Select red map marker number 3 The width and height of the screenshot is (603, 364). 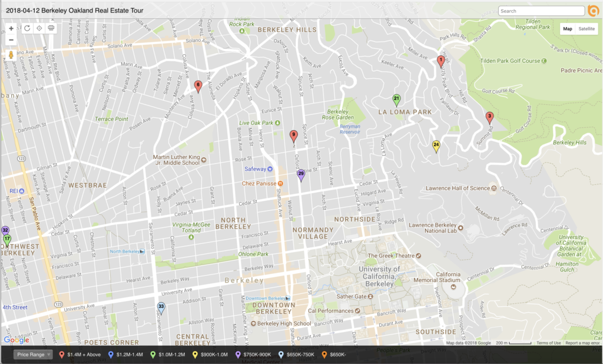point(489,117)
